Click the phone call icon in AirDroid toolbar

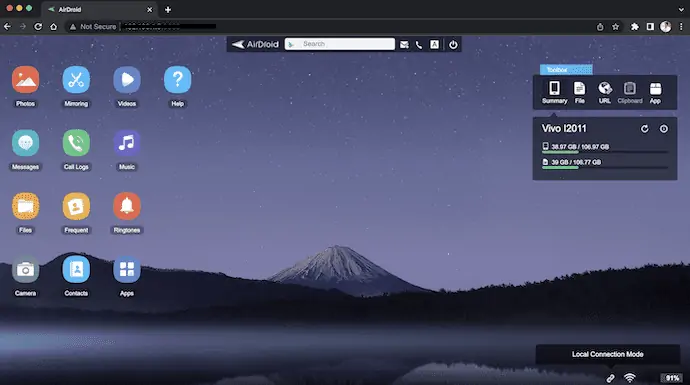tap(418, 44)
